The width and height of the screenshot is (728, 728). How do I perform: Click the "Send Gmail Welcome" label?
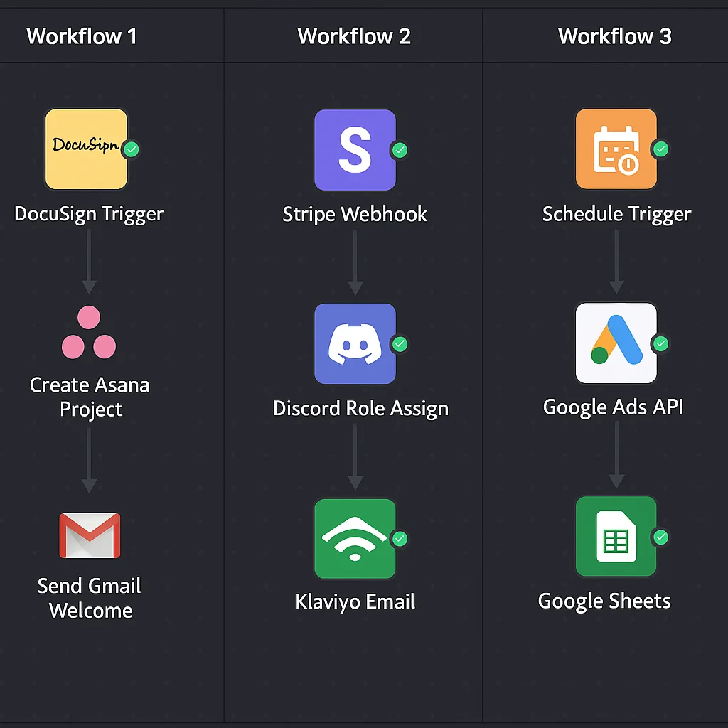(x=90, y=598)
